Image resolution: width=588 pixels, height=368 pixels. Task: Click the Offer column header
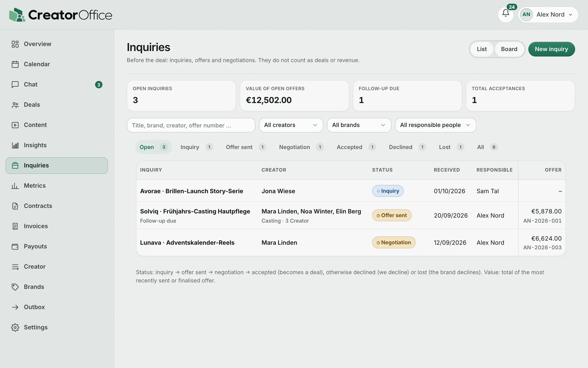pyautogui.click(x=553, y=170)
